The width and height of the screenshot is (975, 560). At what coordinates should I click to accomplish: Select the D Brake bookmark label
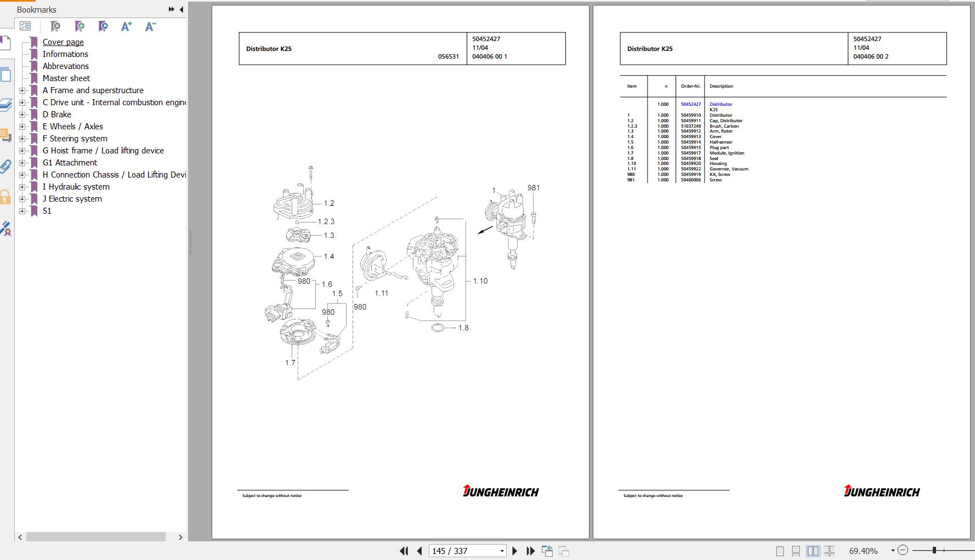tap(57, 115)
